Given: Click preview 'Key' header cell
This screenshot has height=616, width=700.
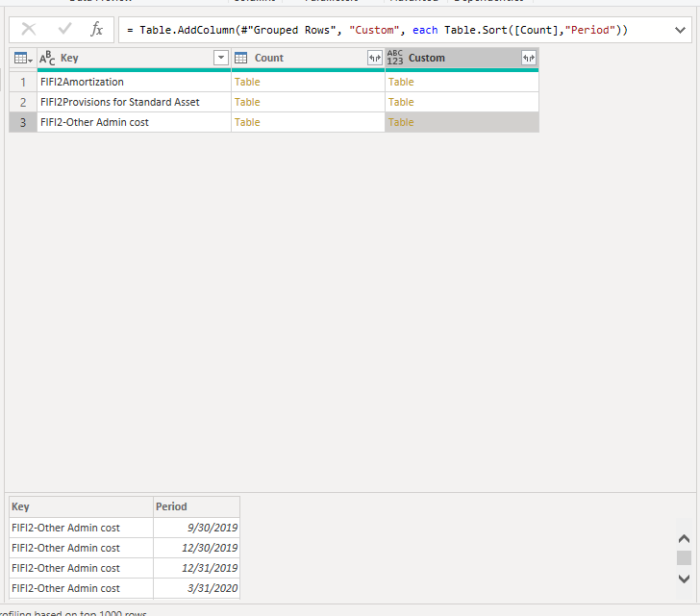Looking at the screenshot, I should 81,506.
